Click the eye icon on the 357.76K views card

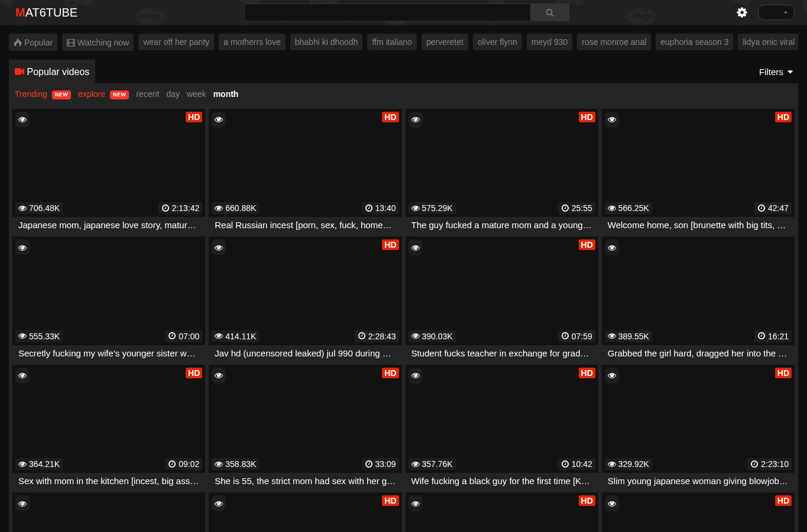(416, 375)
